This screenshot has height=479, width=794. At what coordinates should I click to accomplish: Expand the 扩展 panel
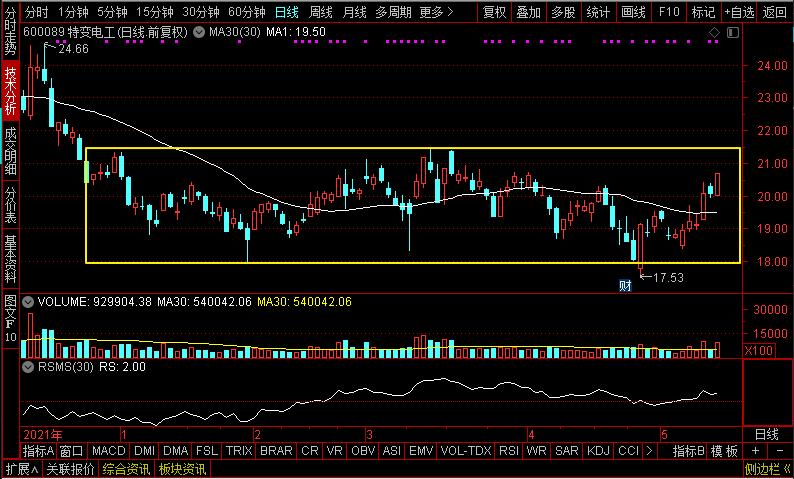pos(22,470)
